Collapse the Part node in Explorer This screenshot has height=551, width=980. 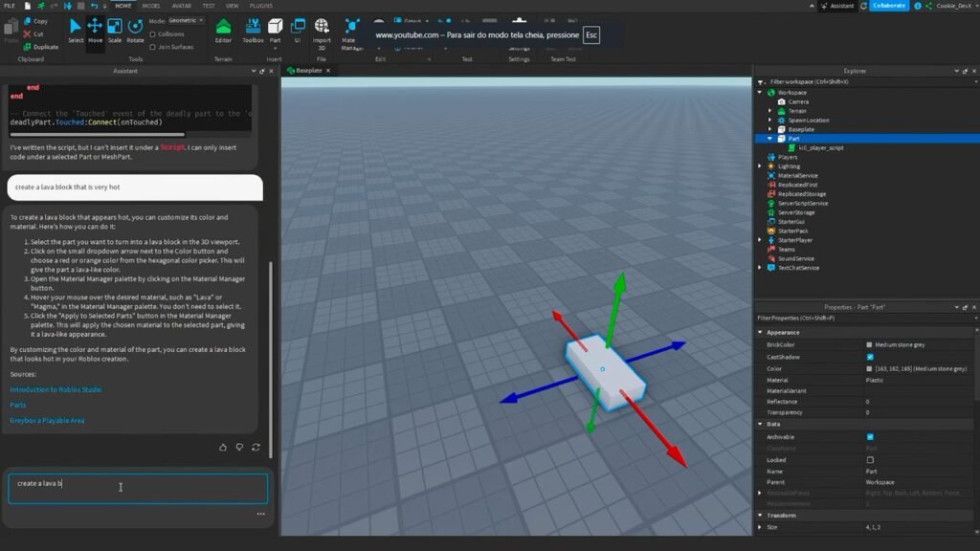[x=770, y=139]
